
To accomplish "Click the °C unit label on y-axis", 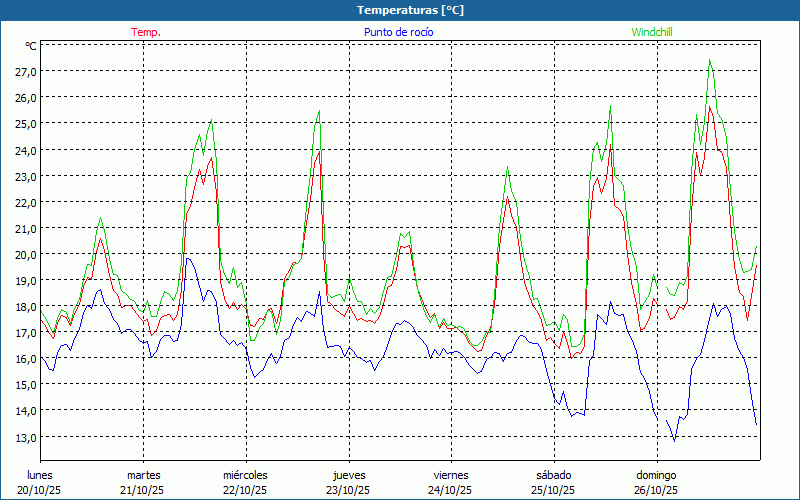I will (x=30, y=46).
